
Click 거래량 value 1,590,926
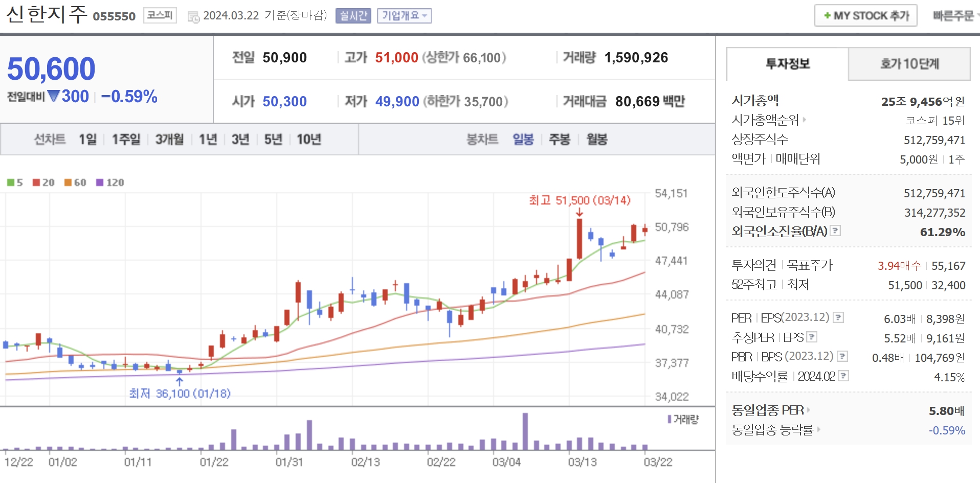click(636, 57)
